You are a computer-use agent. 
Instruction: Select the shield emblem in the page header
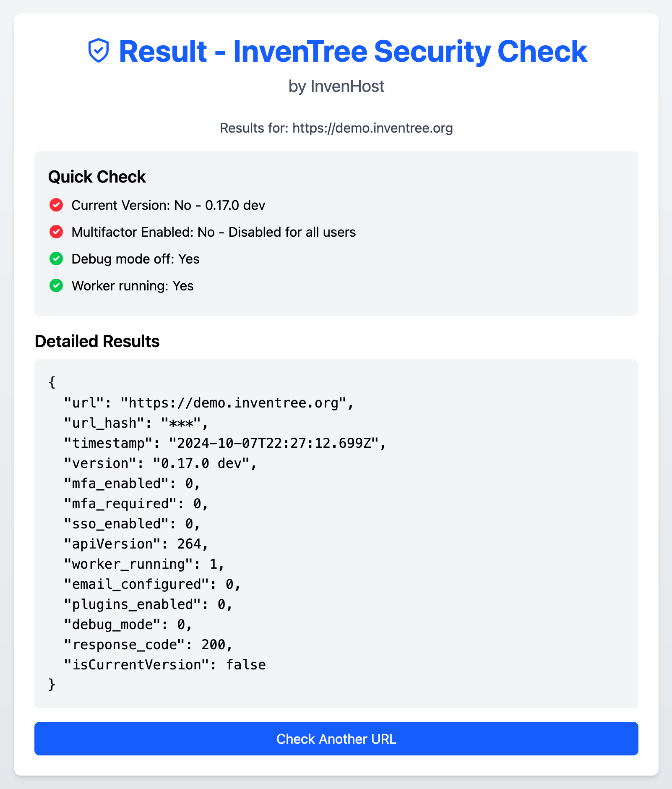tap(99, 51)
